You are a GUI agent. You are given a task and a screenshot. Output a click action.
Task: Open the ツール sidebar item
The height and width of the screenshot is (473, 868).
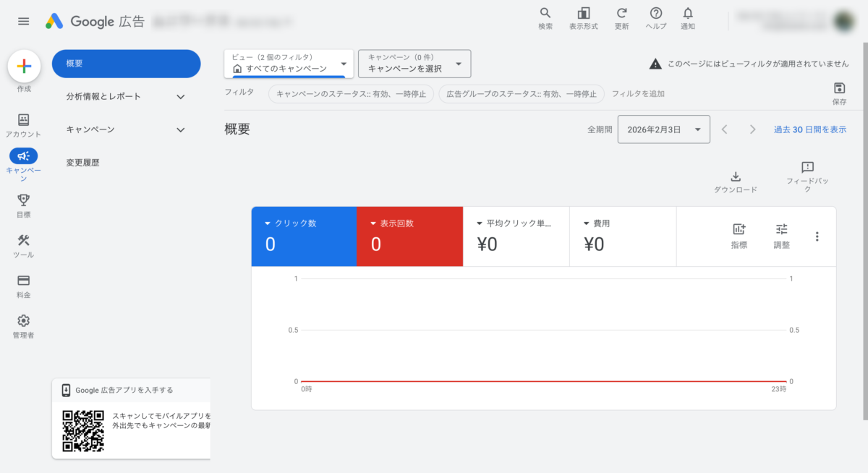(x=23, y=241)
